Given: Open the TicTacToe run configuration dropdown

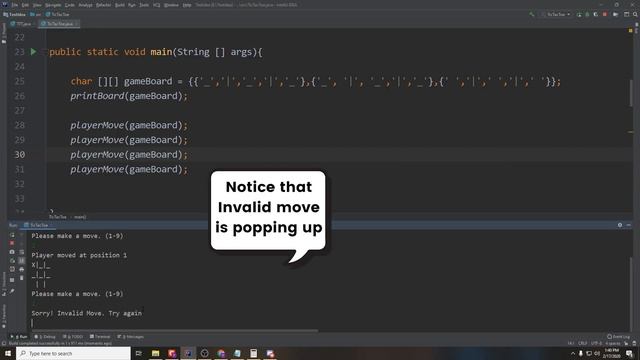Looking at the screenshot, I should (x=556, y=14).
